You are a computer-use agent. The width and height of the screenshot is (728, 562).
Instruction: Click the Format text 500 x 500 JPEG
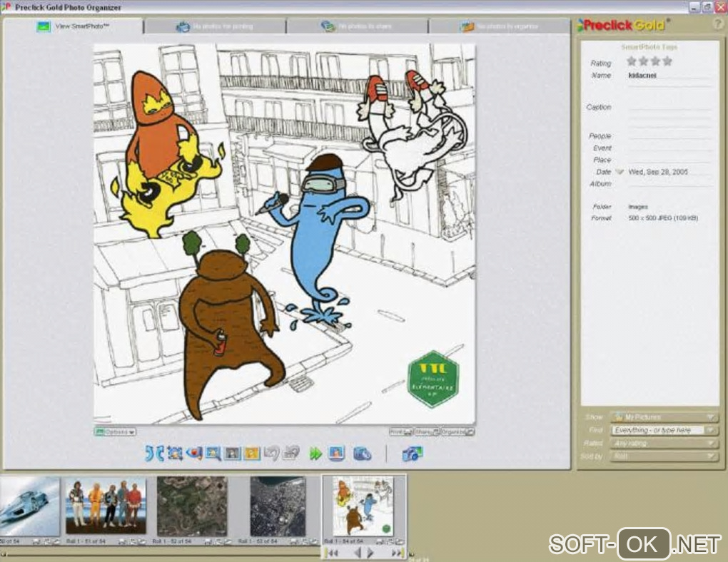[663, 218]
